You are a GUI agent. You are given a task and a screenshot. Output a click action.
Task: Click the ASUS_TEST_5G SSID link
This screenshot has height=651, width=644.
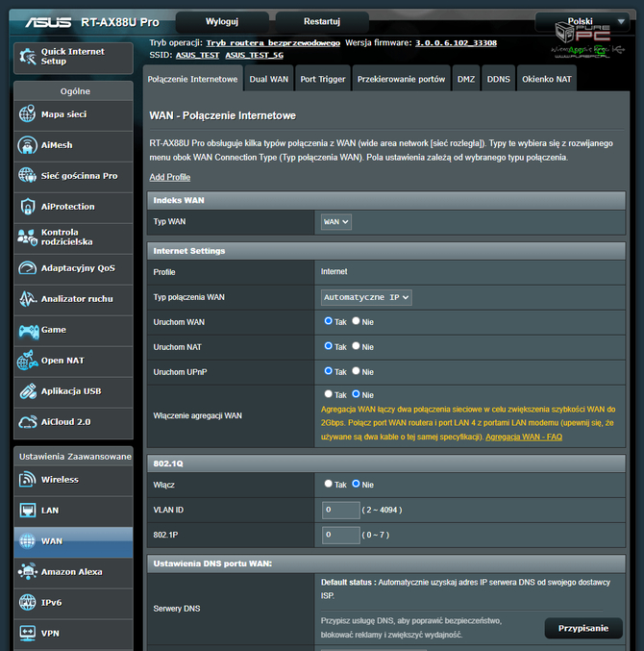pos(255,55)
